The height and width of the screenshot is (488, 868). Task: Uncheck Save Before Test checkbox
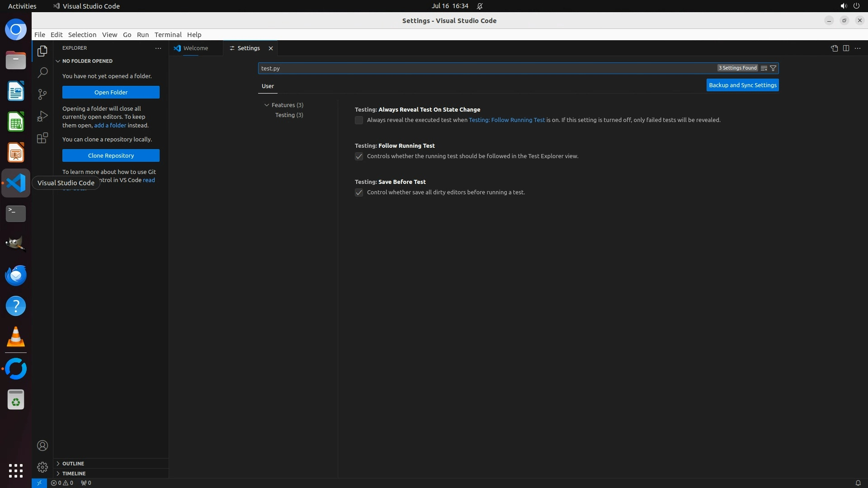pos(359,192)
